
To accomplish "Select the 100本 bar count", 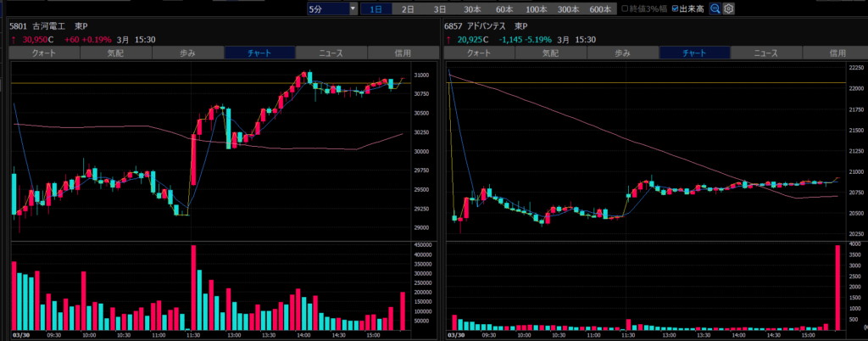I will coord(536,8).
